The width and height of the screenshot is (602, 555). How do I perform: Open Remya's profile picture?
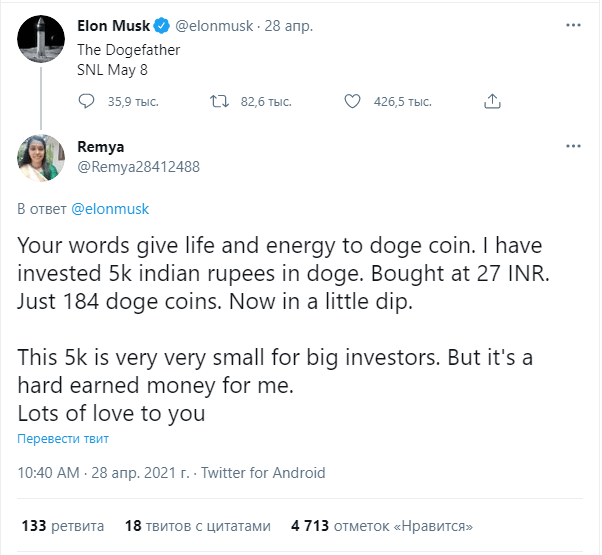coord(41,158)
